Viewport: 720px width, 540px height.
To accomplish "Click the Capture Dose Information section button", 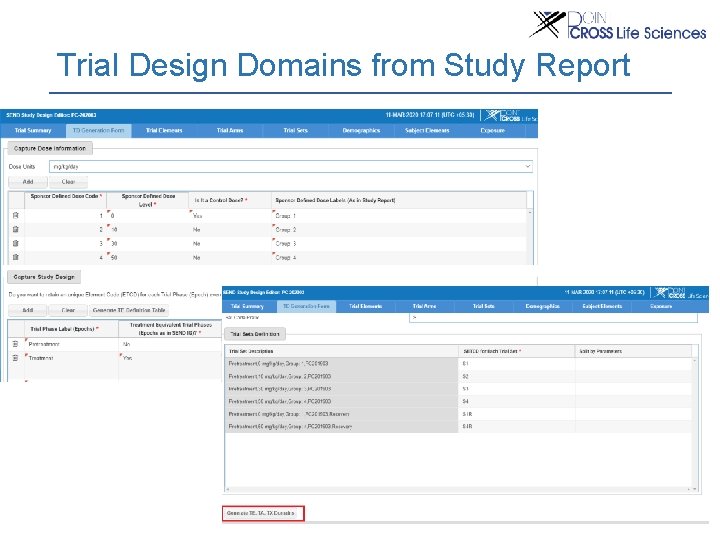I will pyautogui.click(x=50, y=148).
